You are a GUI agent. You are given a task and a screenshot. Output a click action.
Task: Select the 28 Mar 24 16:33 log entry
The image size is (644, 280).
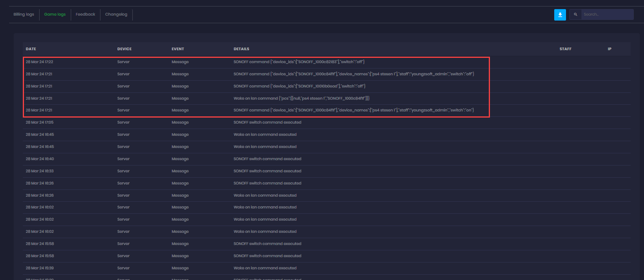(40, 171)
